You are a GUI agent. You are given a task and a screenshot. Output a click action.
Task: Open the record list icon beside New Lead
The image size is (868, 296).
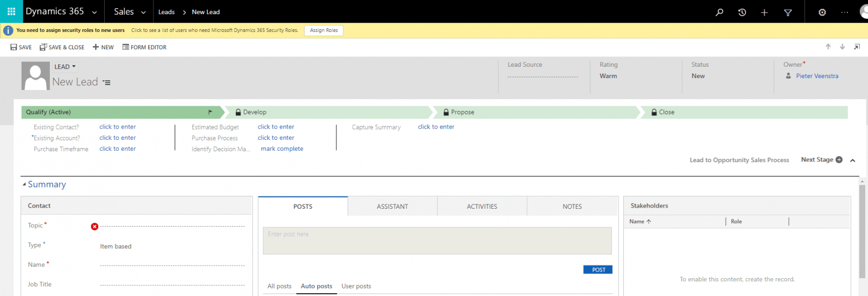click(106, 82)
